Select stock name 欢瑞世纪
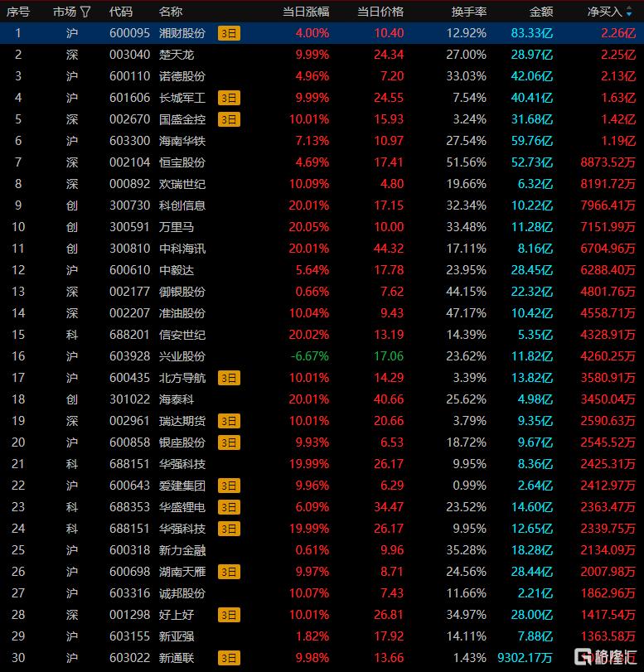 click(182, 184)
